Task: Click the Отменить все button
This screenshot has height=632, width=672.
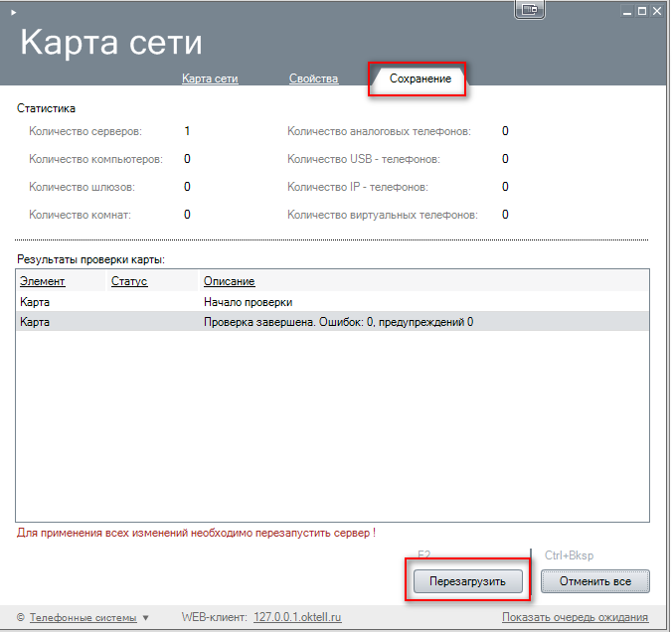Action: (594, 580)
